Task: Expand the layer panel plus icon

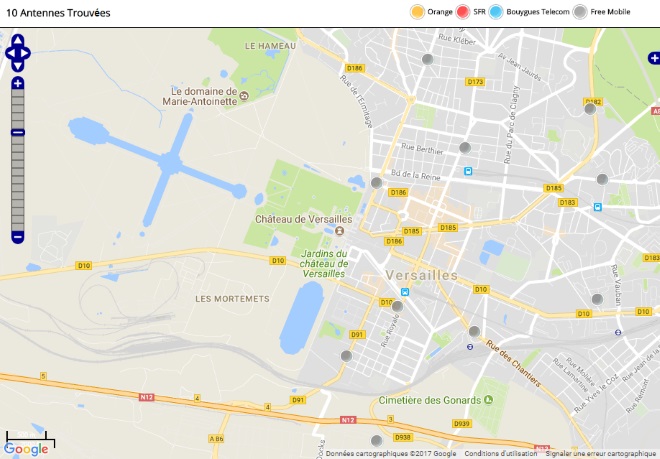Action: click(654, 58)
